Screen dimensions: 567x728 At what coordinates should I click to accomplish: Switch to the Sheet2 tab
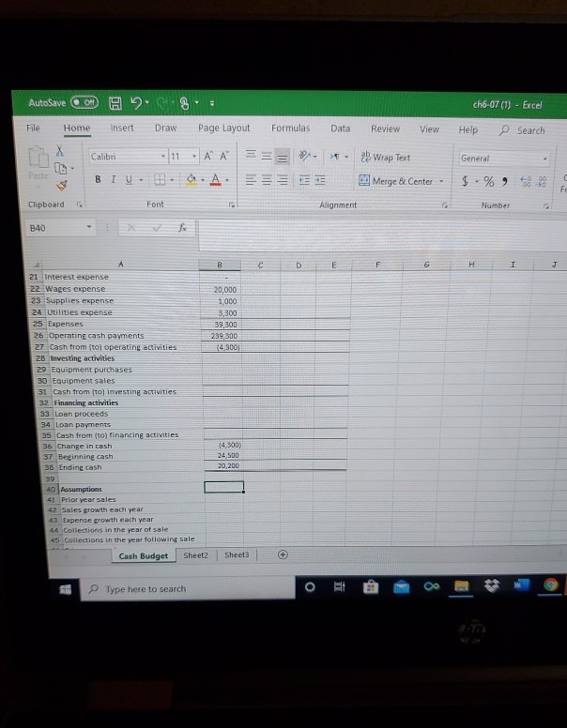pos(195,554)
